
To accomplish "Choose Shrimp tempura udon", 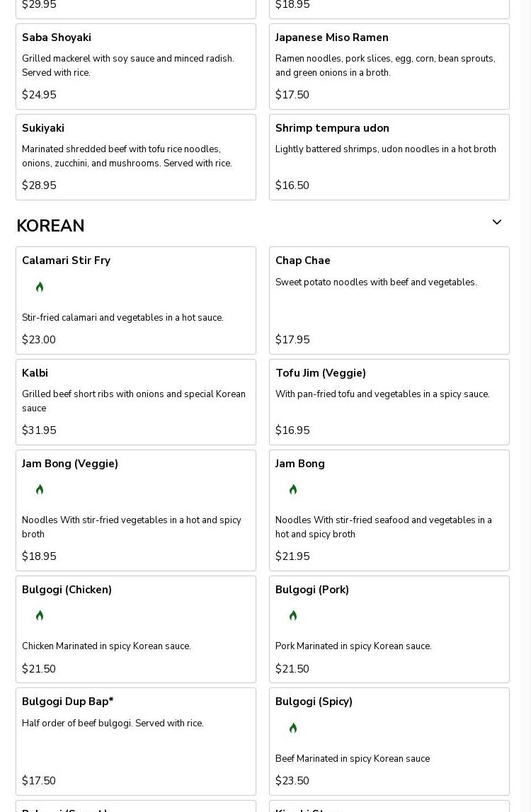I will click(389, 157).
